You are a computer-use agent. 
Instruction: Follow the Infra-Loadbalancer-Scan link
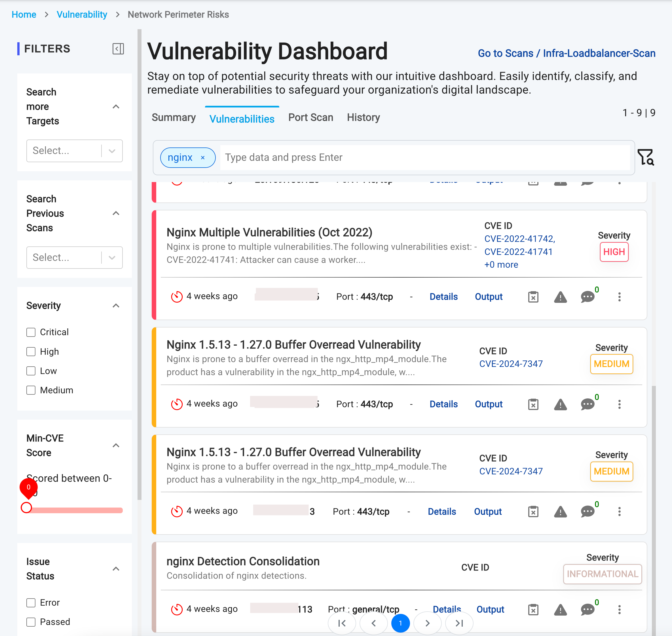pos(599,53)
